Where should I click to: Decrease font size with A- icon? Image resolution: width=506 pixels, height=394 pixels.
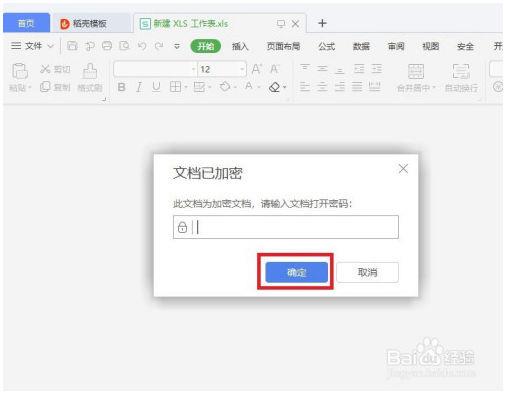[x=274, y=69]
